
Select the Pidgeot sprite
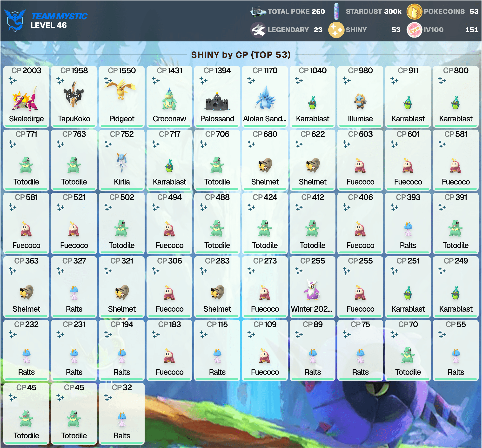pyautogui.click(x=121, y=90)
